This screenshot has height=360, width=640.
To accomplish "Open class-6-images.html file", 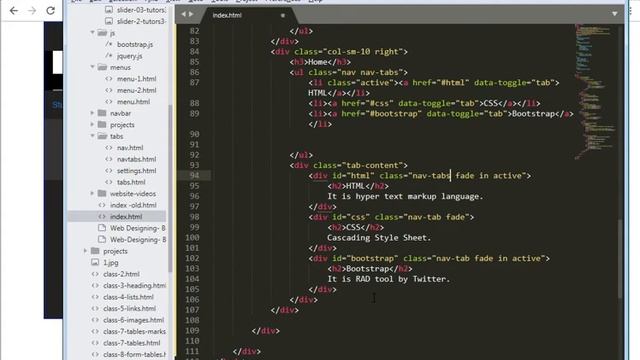I will [133, 320].
